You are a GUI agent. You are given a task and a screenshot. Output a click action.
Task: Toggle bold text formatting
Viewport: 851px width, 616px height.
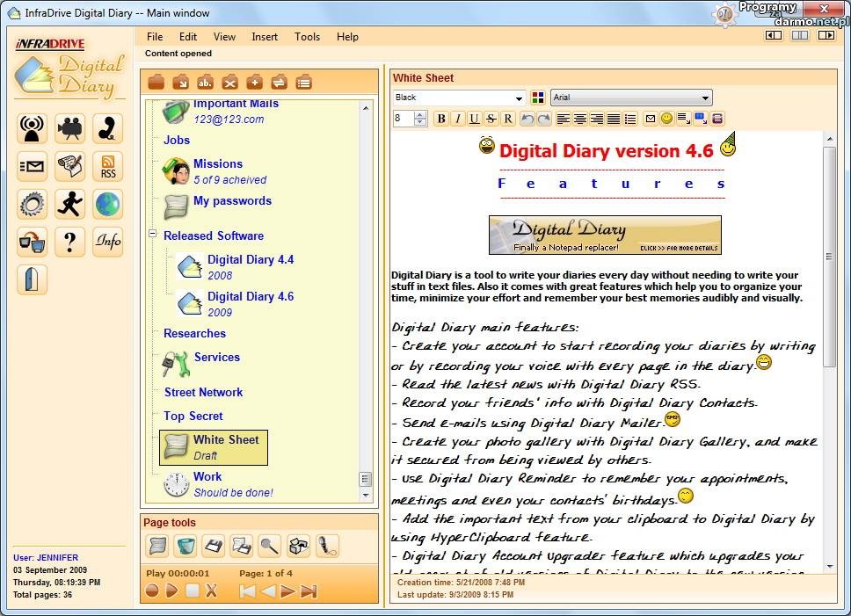pyautogui.click(x=441, y=119)
